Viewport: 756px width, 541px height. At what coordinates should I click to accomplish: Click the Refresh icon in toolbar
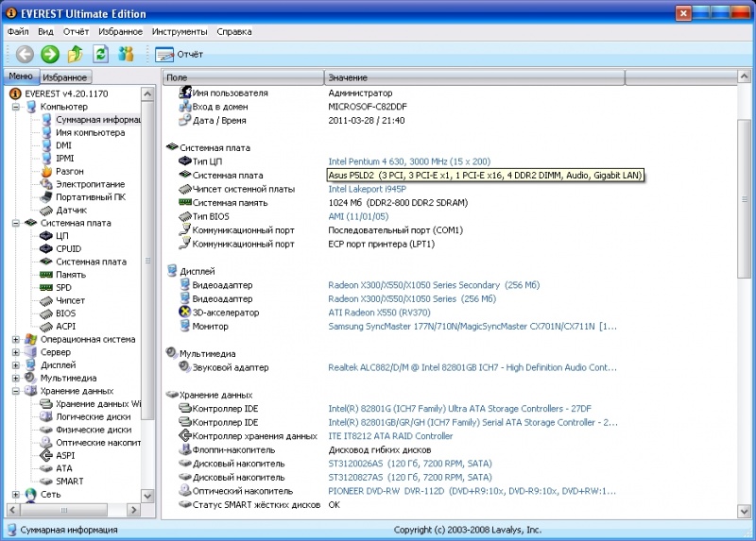click(x=100, y=54)
